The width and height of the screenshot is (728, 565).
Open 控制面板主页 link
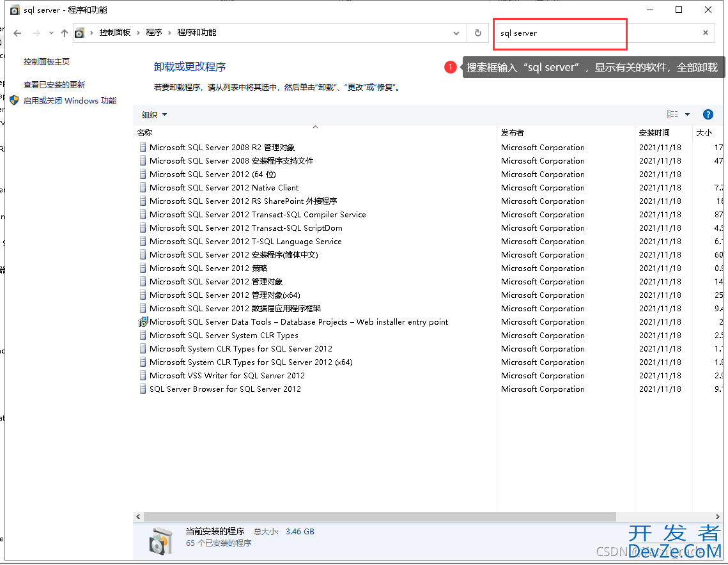click(x=47, y=62)
